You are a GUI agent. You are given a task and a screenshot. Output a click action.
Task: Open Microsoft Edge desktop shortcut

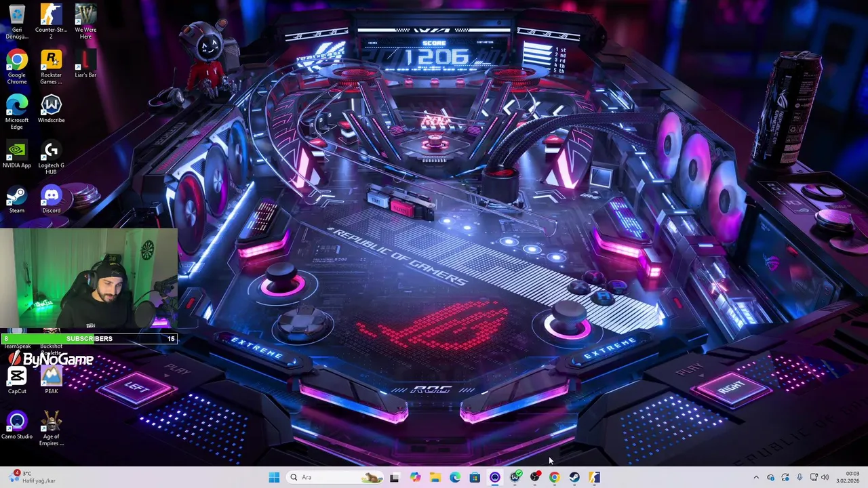[x=17, y=113]
